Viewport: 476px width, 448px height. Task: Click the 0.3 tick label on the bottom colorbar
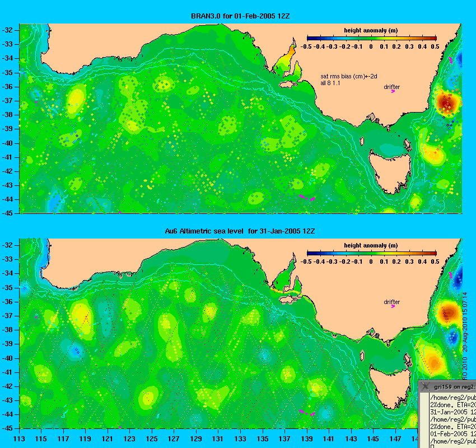409,262
